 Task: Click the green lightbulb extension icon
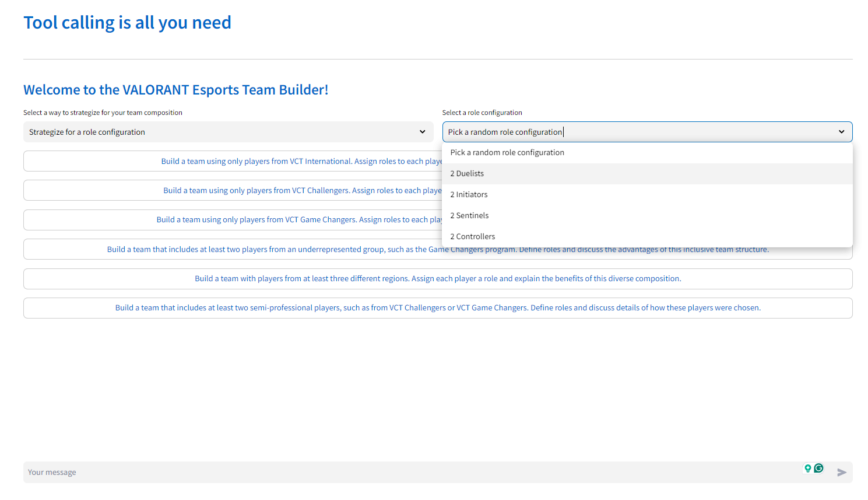(x=808, y=468)
